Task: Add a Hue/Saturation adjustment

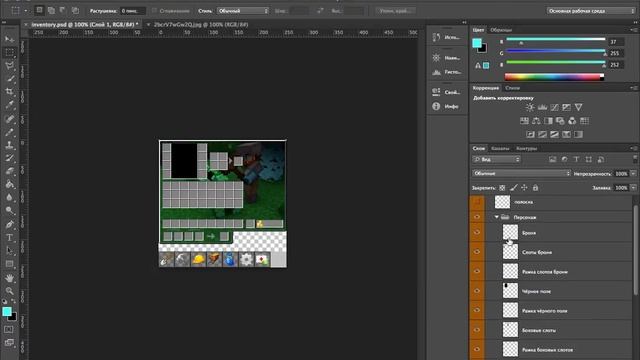Action: point(524,121)
